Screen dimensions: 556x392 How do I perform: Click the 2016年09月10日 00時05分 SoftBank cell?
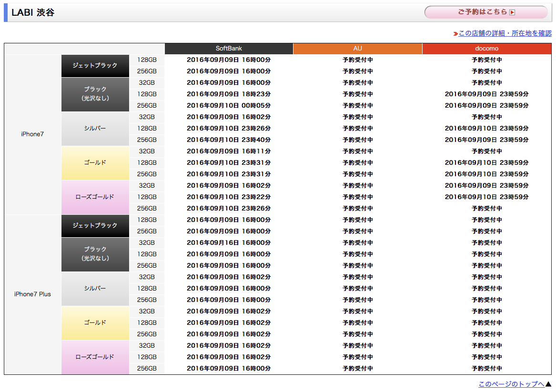click(x=229, y=106)
